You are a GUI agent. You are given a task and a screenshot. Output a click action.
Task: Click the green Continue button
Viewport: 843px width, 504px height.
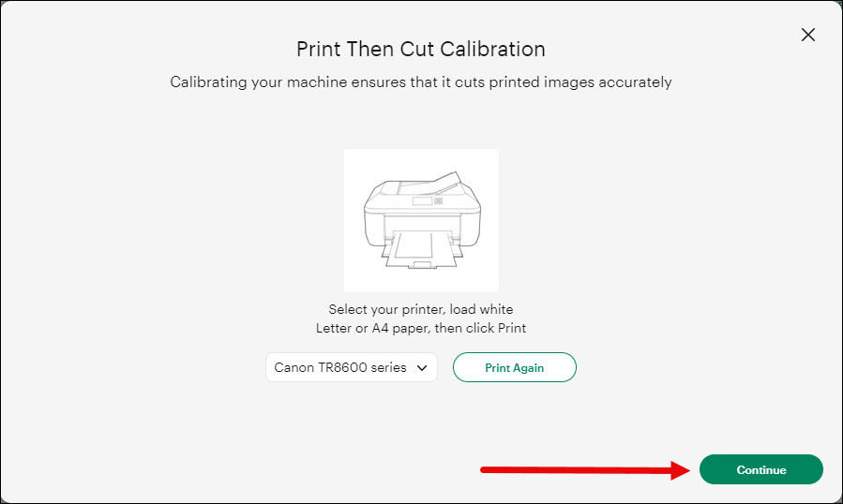(x=760, y=469)
